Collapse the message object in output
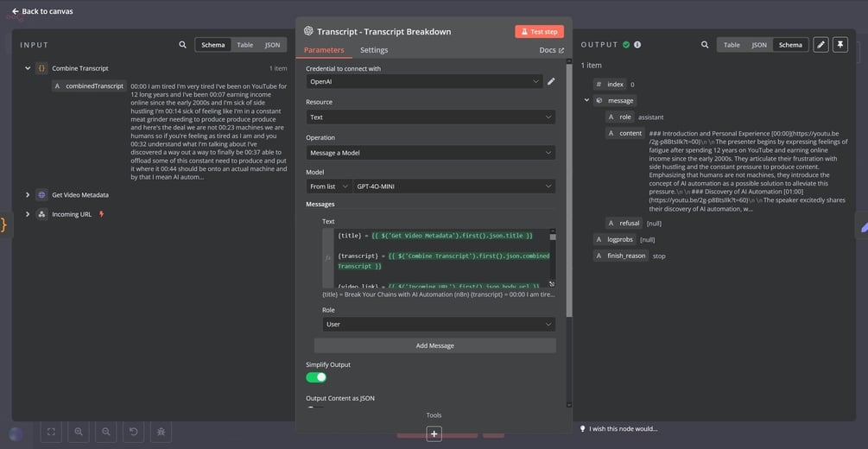Viewport: 868px width, 449px height. click(586, 100)
